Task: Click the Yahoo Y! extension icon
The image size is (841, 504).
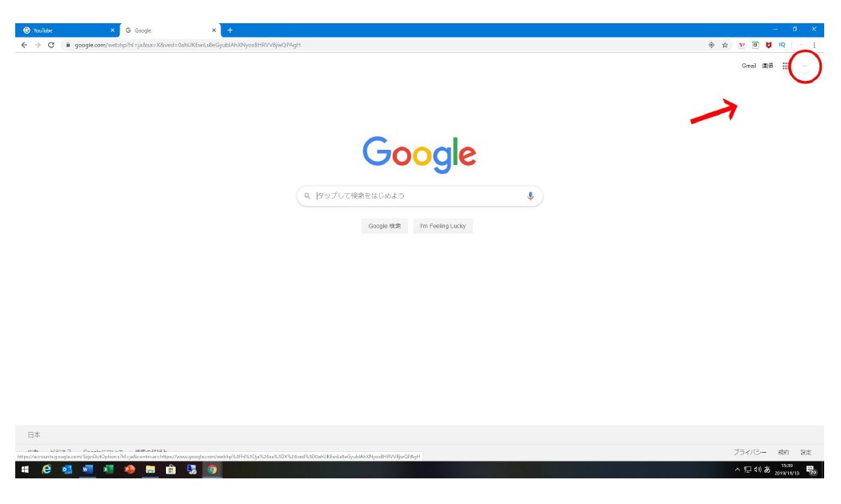Action: click(x=742, y=45)
